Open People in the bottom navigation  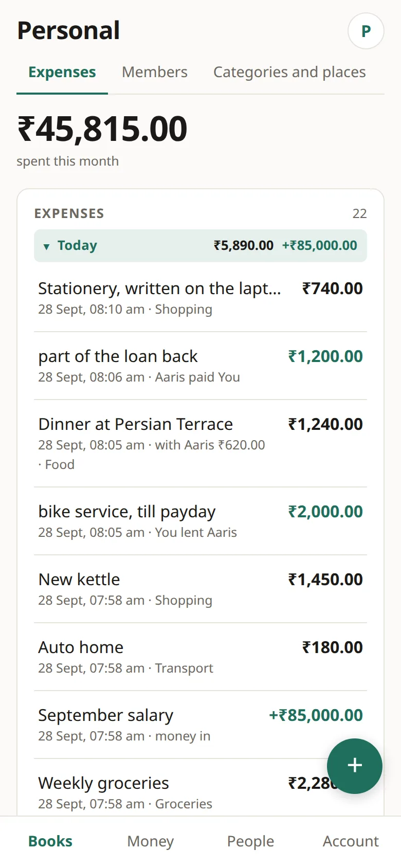tap(250, 841)
